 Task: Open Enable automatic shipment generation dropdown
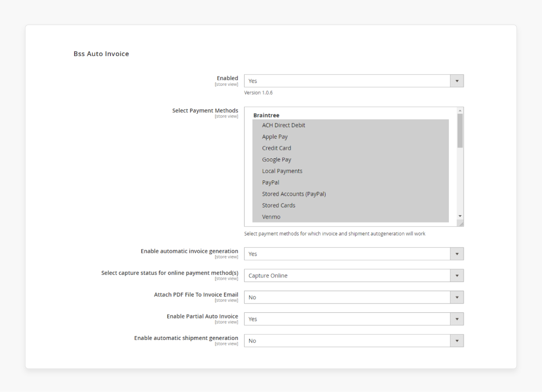click(x=354, y=340)
